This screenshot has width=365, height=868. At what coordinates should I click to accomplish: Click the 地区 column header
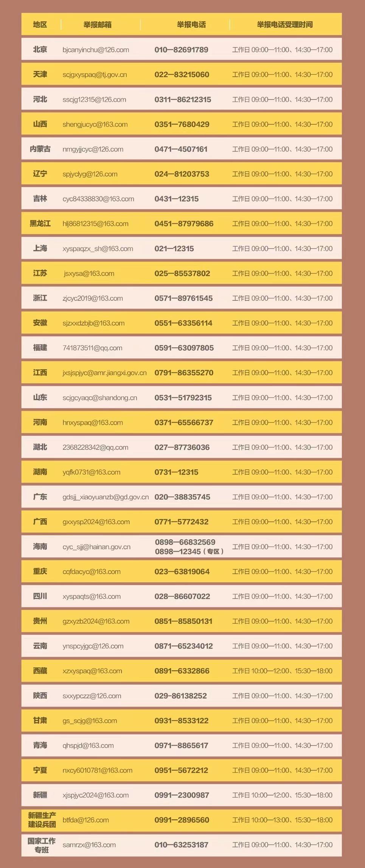pos(40,25)
